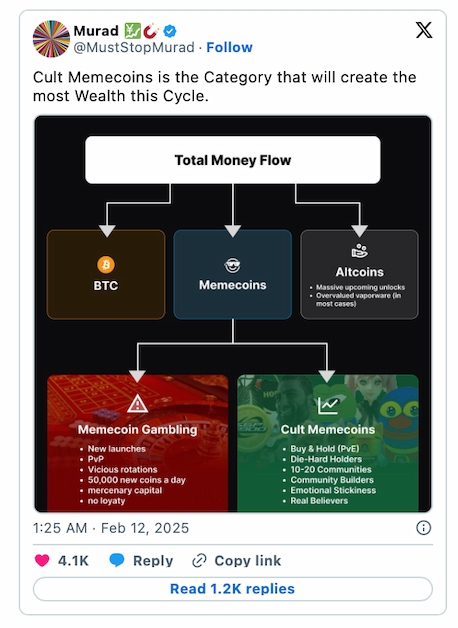Click the chart icon above Cult Memecoins
Viewport: 458px width, 628px height.
[x=328, y=405]
